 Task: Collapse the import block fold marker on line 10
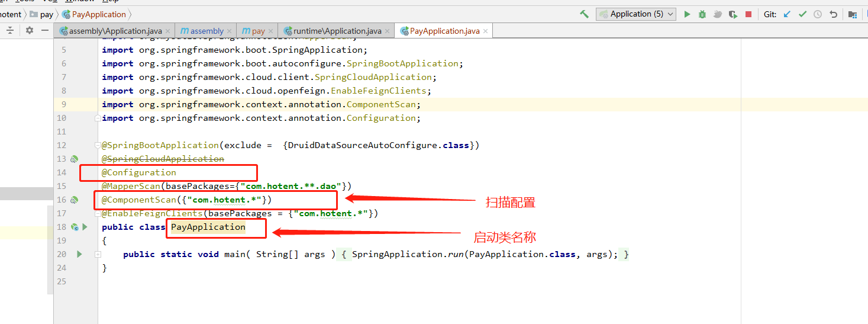tap(98, 118)
